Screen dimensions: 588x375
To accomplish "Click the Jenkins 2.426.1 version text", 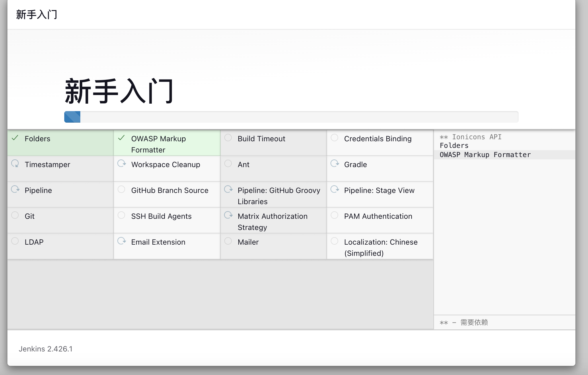I will [x=46, y=349].
